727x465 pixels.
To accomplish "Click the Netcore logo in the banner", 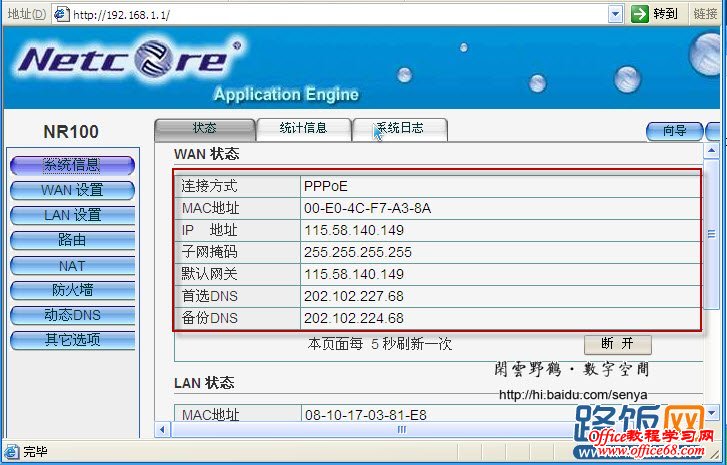I will [129, 61].
